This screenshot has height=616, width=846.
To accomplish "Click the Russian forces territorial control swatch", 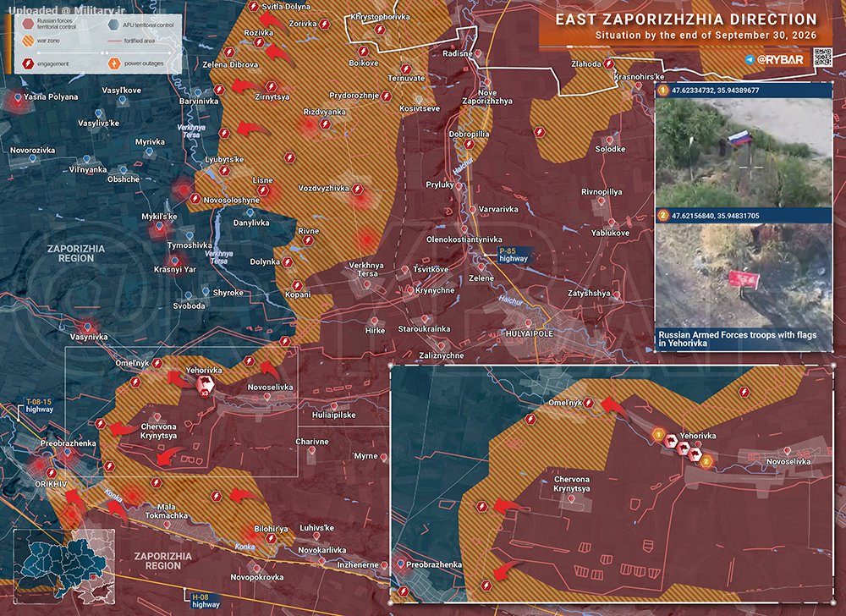I will [x=28, y=24].
